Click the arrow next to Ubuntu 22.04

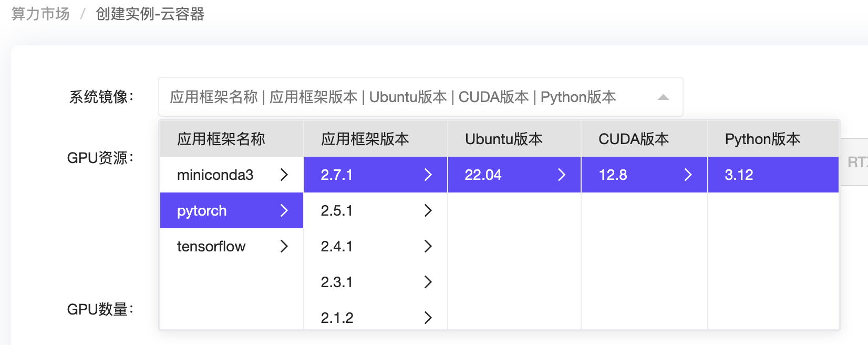(562, 175)
